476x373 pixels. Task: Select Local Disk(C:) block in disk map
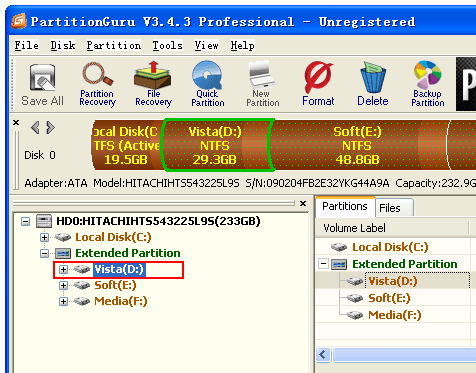[x=127, y=145]
